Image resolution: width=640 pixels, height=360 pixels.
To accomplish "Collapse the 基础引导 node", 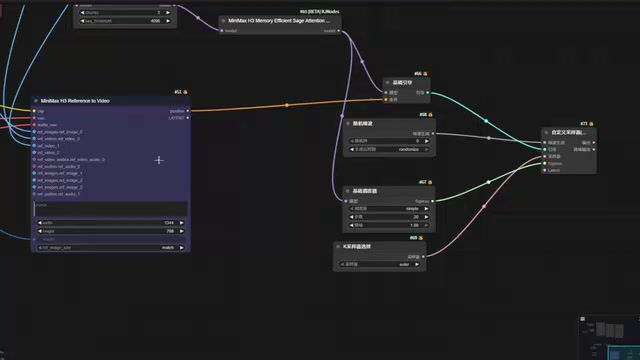I will click(388, 83).
